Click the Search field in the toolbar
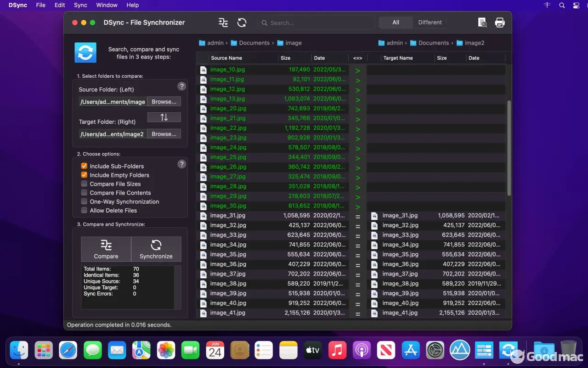 point(317,23)
